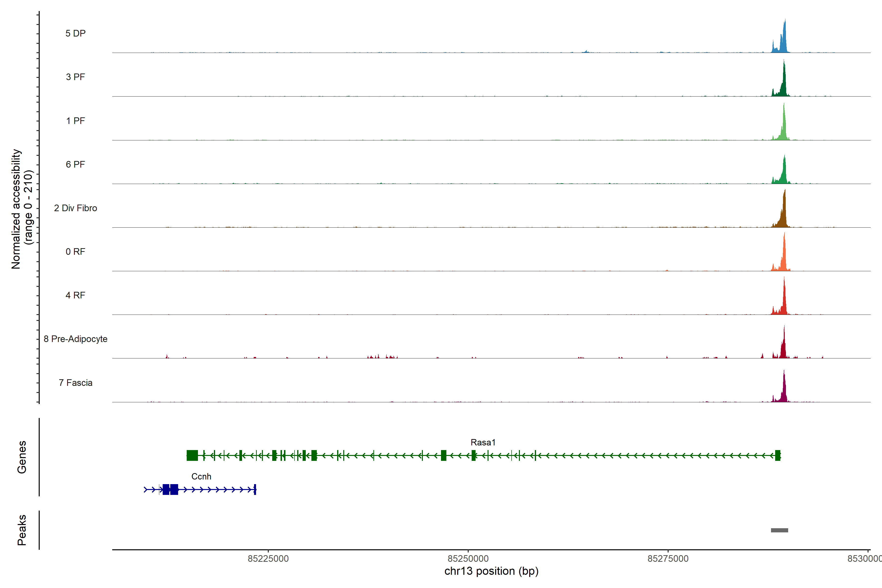This screenshot has height=588, width=882.
Task: Click the blue 5 DP accessibility peak
Action: [784, 41]
